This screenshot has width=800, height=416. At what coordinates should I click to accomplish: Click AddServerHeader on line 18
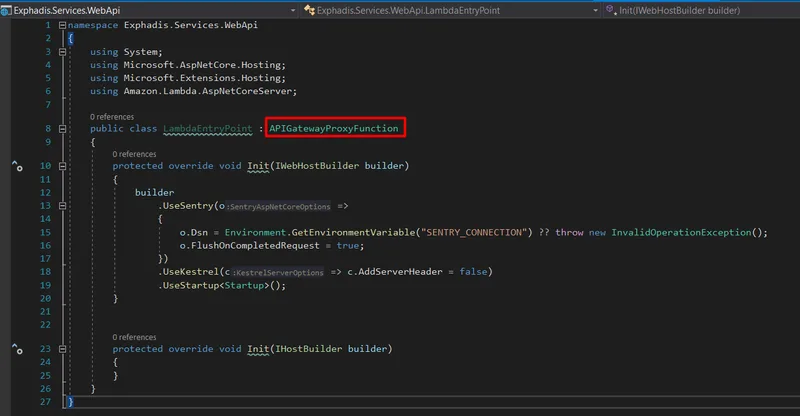pos(400,272)
